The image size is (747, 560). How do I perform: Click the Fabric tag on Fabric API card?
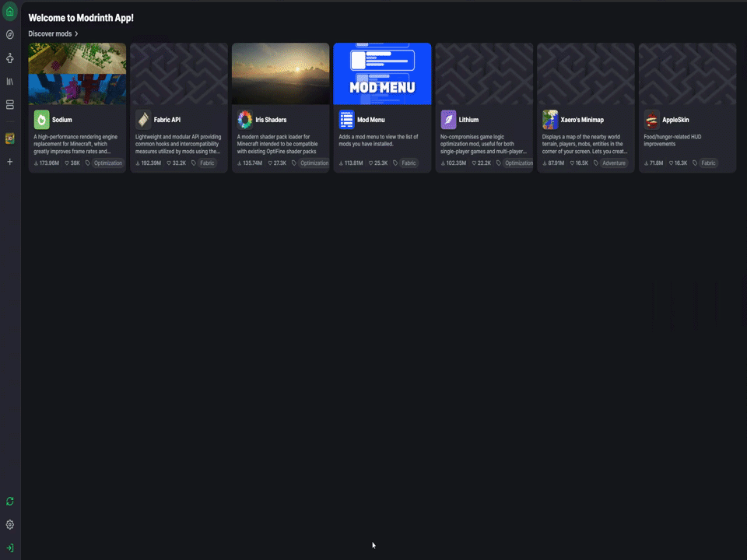tap(207, 163)
